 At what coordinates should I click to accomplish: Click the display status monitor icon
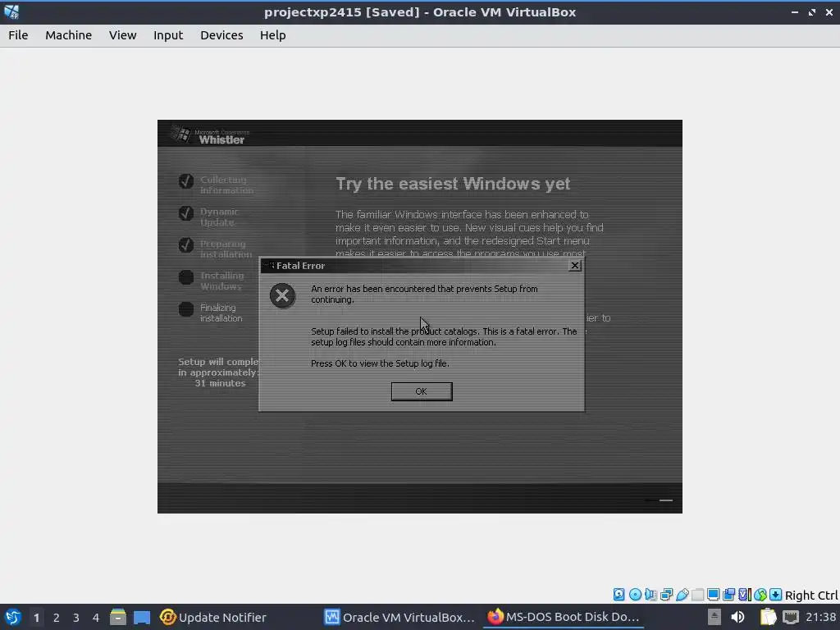point(713,594)
